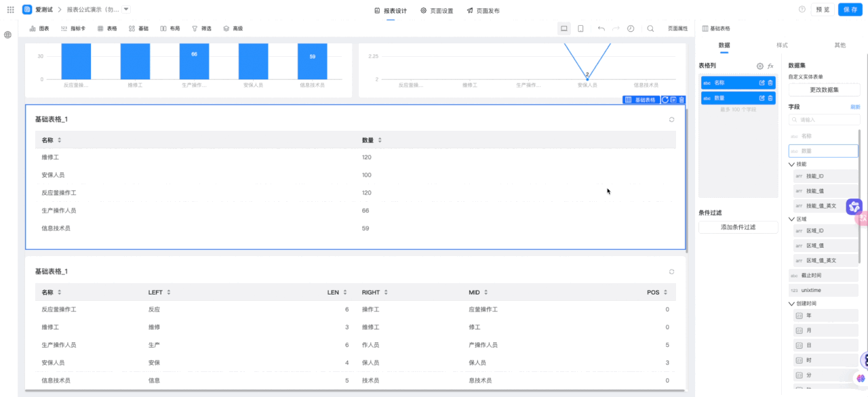Click 添加条件过滤 button

coord(738,227)
